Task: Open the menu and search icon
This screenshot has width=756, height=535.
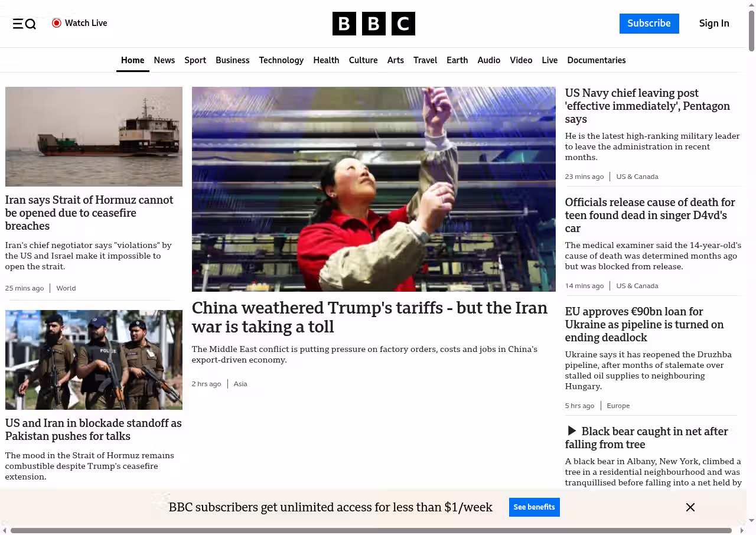Action: click(24, 24)
